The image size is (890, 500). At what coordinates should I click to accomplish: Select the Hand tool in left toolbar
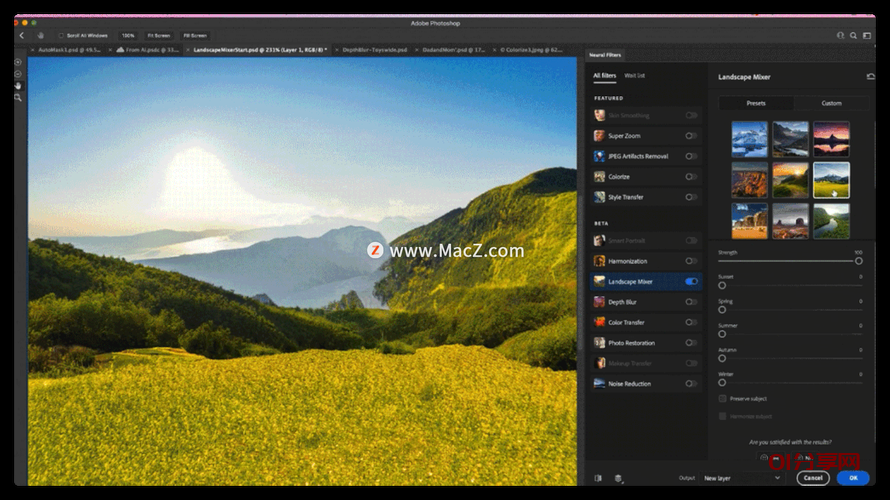[18, 85]
